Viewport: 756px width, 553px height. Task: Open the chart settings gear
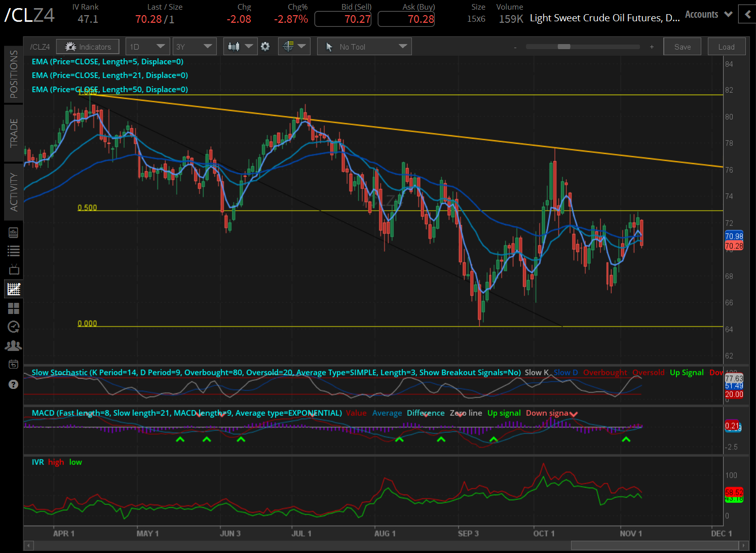[266, 46]
